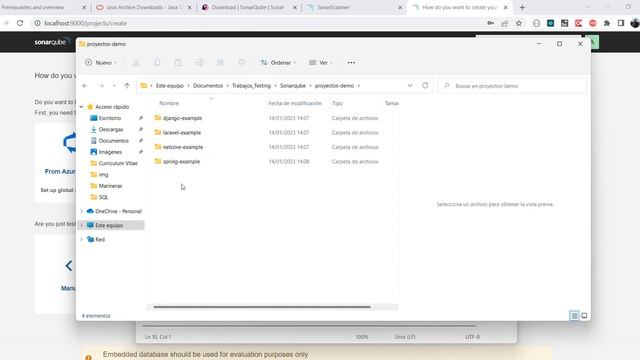640x360 pixels.
Task: Click Este equipo in the breadcrumb path
Action: pos(170,86)
